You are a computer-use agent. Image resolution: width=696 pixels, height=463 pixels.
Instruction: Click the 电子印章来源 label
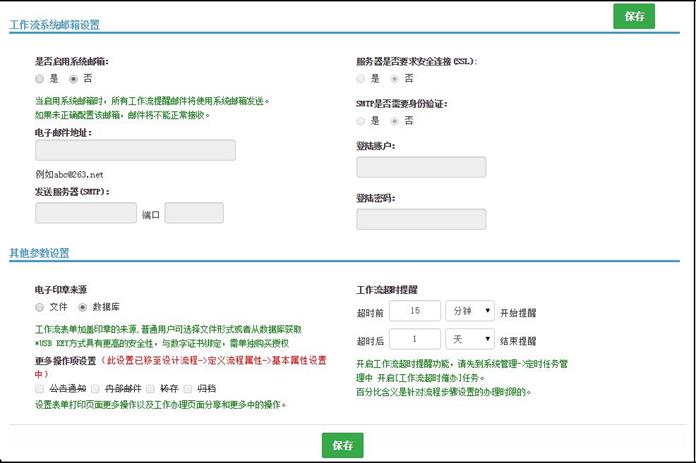61,290
